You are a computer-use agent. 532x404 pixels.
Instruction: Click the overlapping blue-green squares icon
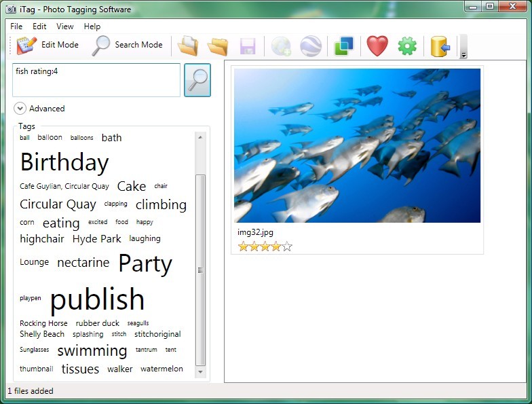pyautogui.click(x=343, y=46)
